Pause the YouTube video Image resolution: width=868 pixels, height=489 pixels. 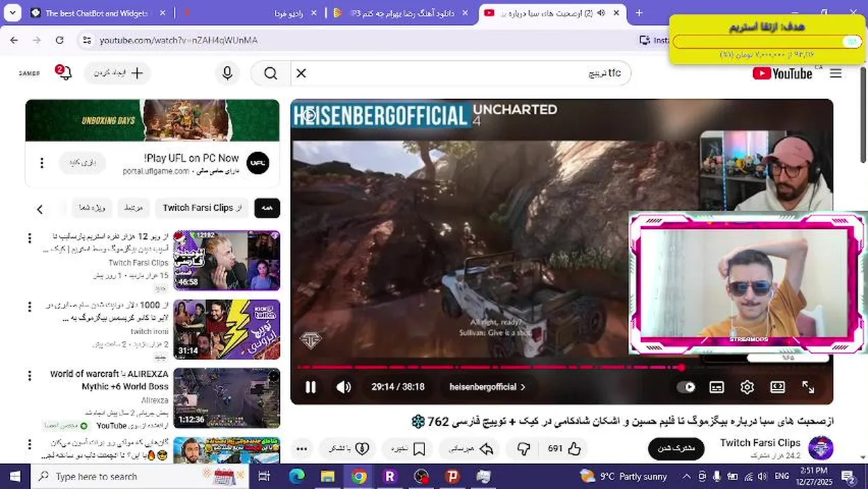(x=310, y=387)
